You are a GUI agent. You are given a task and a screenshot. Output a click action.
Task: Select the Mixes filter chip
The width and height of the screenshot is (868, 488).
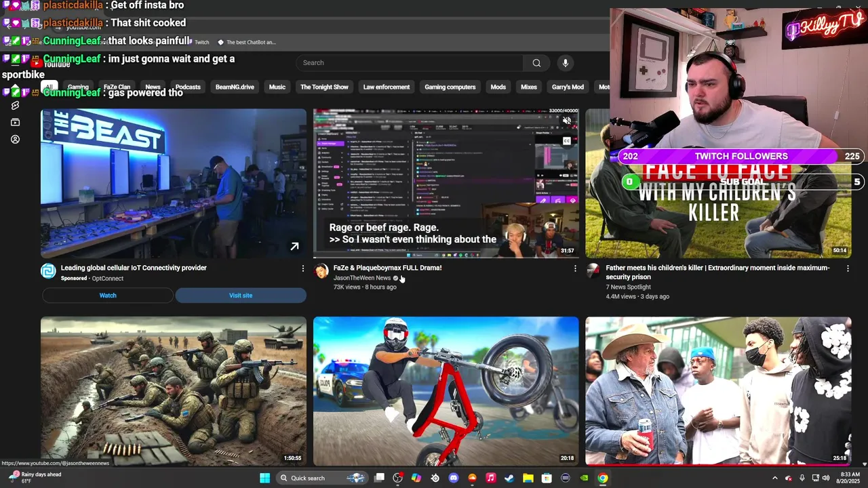[x=529, y=87]
